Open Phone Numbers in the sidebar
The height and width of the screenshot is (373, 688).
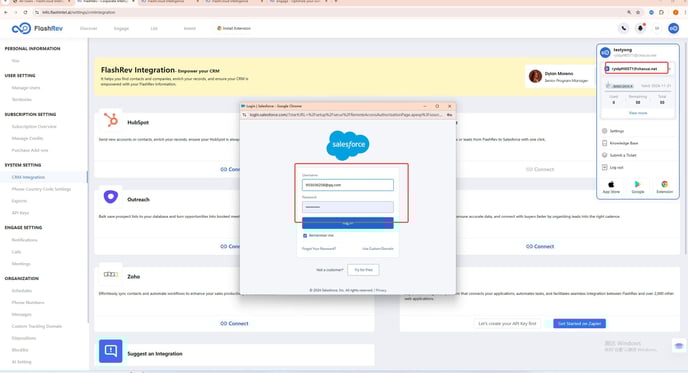pos(28,303)
